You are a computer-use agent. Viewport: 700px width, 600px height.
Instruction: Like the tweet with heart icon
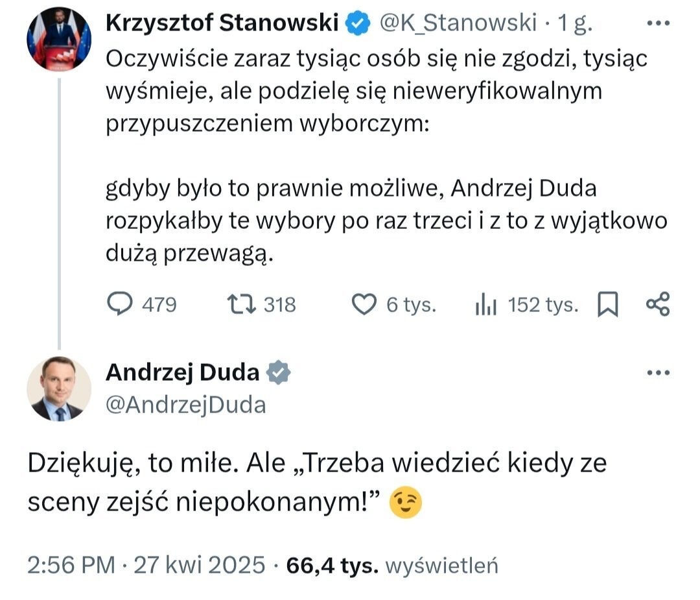click(x=364, y=304)
